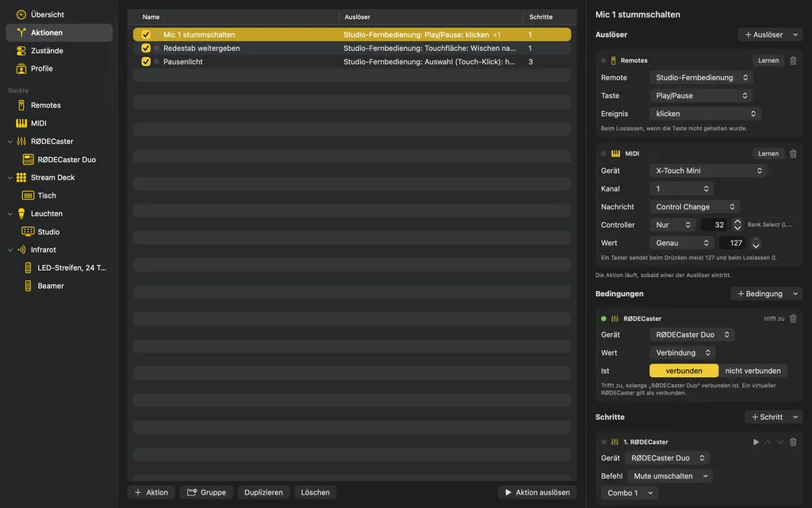Open the Ereignis klicken dropdown

point(705,114)
